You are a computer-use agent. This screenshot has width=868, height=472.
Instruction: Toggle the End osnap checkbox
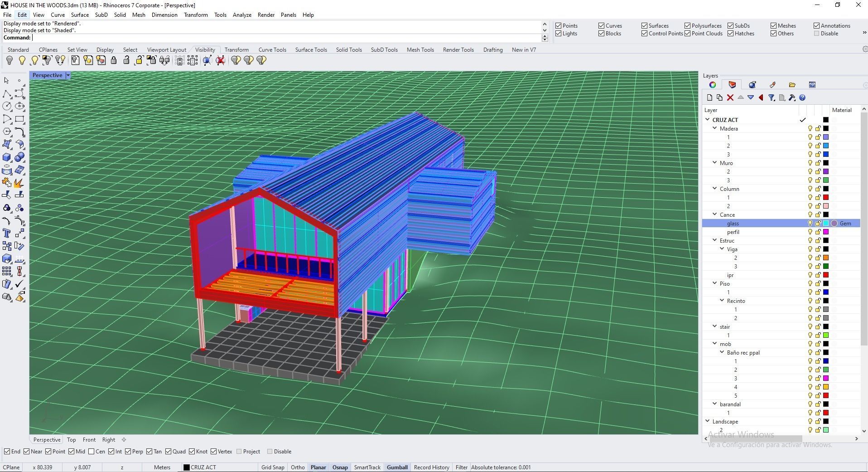[7, 452]
